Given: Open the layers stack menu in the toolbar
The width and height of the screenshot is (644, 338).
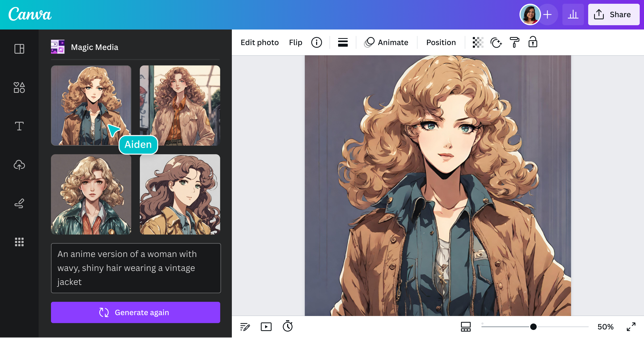Looking at the screenshot, I should coord(343,42).
